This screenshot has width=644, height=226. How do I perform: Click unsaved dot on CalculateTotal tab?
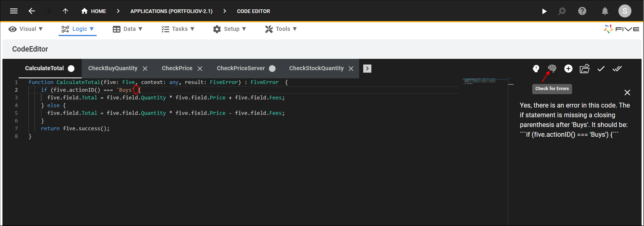(71, 69)
